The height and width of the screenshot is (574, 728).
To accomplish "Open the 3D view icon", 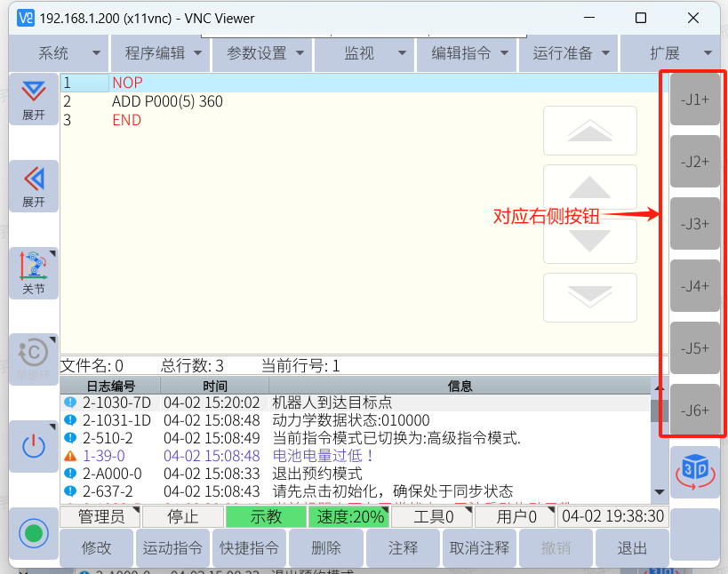I will coord(694,470).
